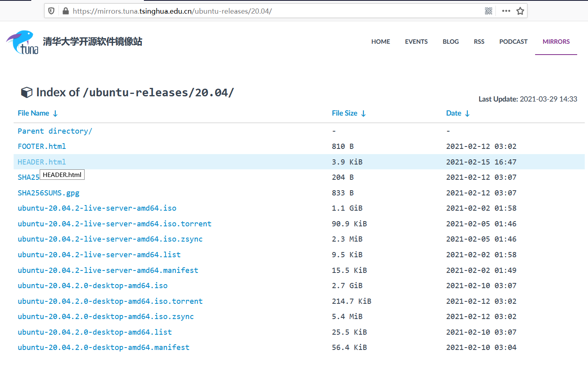Click the site title 清华大学开源软件镜像站
588x366 pixels.
[93, 41]
